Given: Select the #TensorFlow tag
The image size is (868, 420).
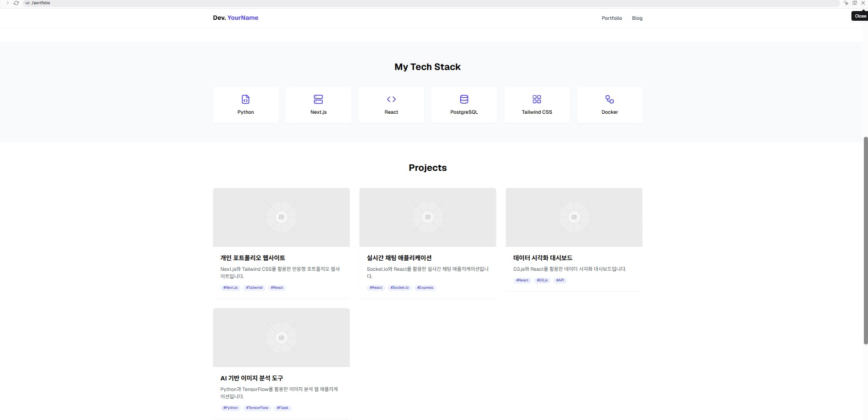Looking at the screenshot, I should [x=257, y=408].
